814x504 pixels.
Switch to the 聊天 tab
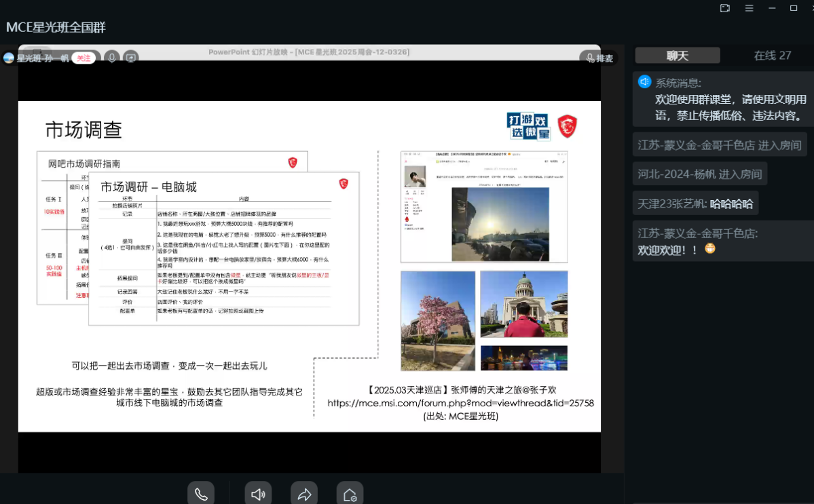coord(678,56)
